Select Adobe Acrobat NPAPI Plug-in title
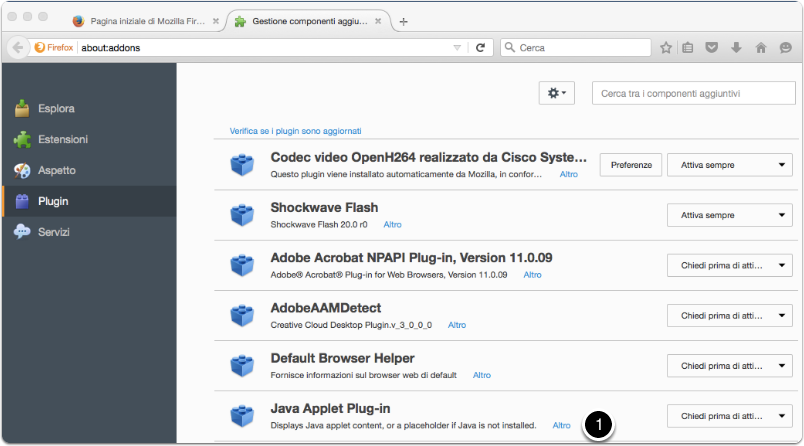 [411, 258]
